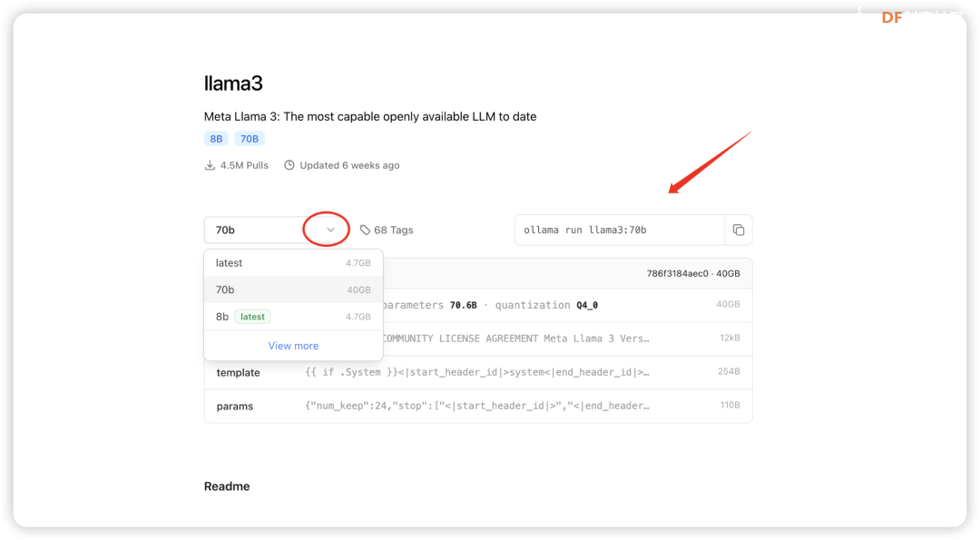Screen dimensions: 980x540
Task: Click the View more link
Action: (293, 346)
